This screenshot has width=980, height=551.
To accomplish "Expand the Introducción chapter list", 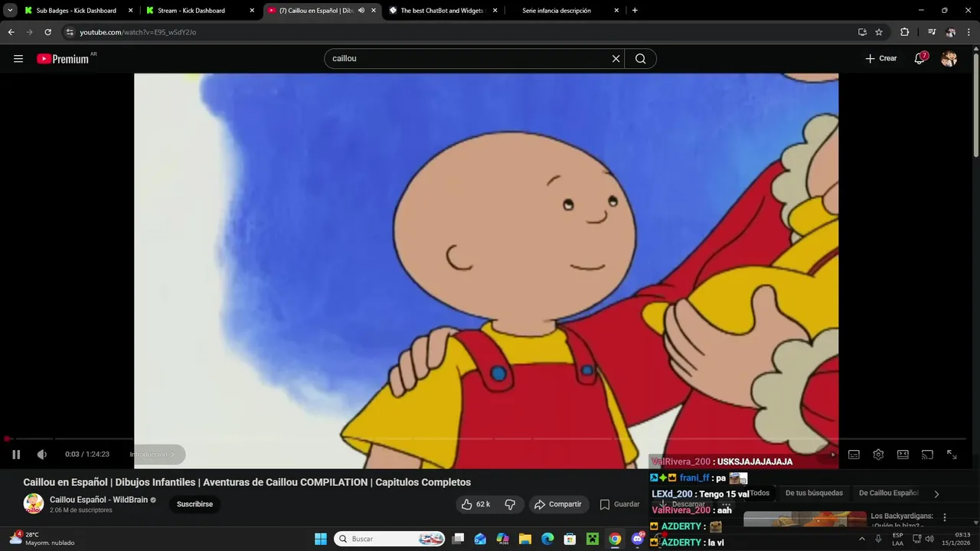I will pos(152,455).
